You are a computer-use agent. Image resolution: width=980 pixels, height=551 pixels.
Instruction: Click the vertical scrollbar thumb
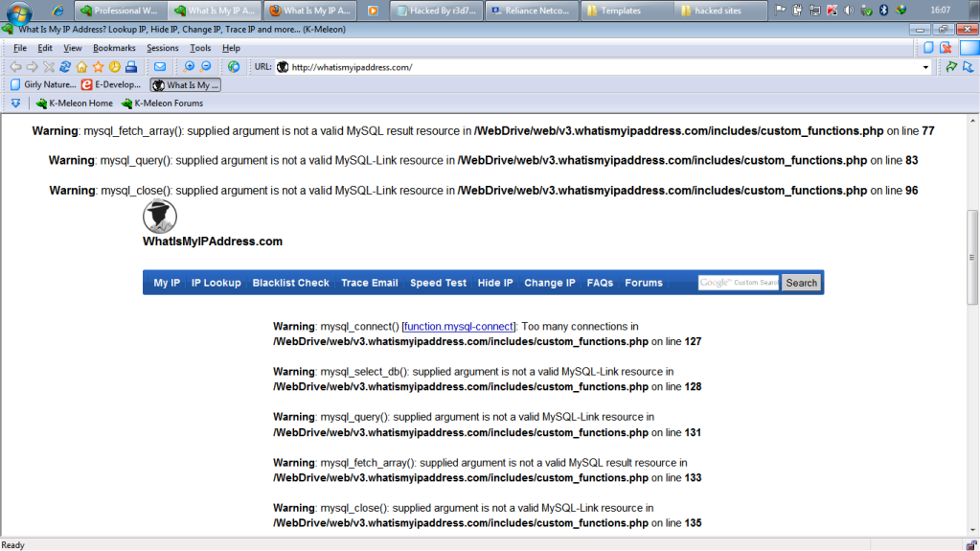point(972,257)
